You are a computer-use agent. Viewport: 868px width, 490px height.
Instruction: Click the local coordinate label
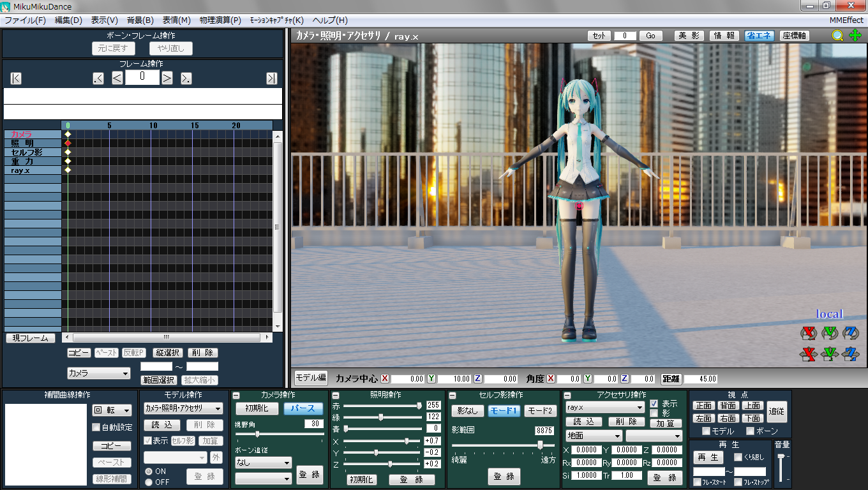pyautogui.click(x=830, y=314)
